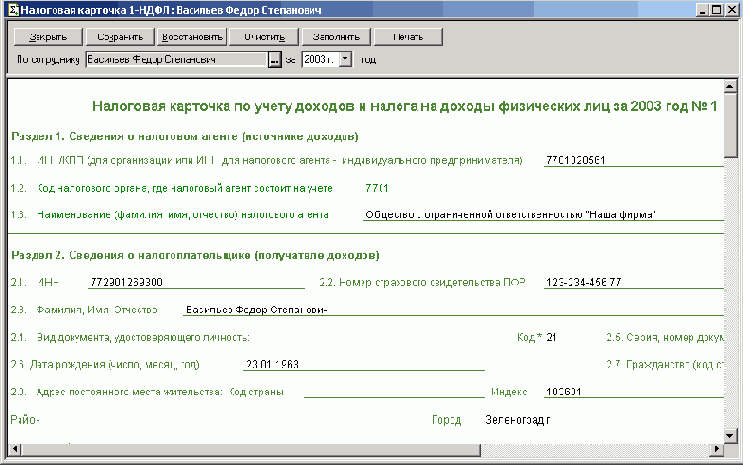Print the tax card with Печать
This screenshot has width=743, height=465.
[407, 37]
